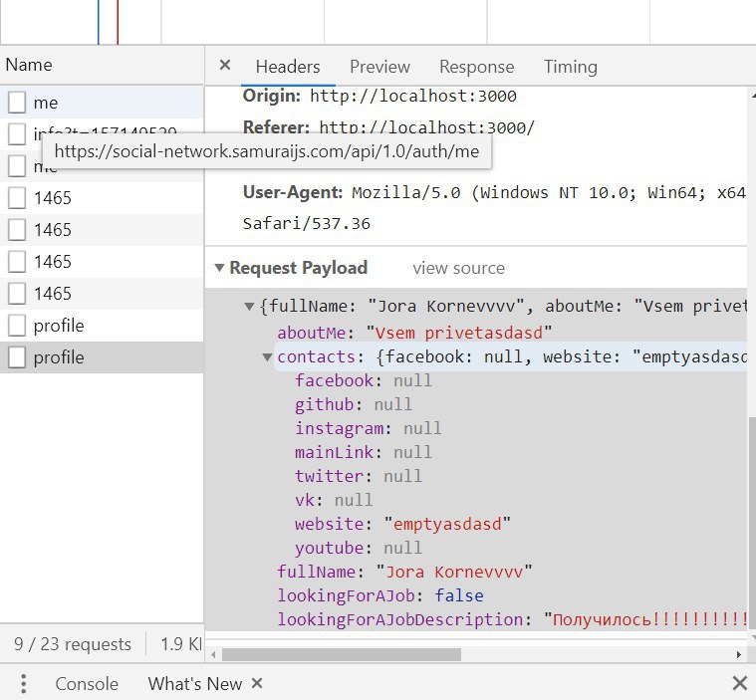The height and width of the screenshot is (700, 756).
Task: Click the file icon beside first me request
Action: point(17,103)
